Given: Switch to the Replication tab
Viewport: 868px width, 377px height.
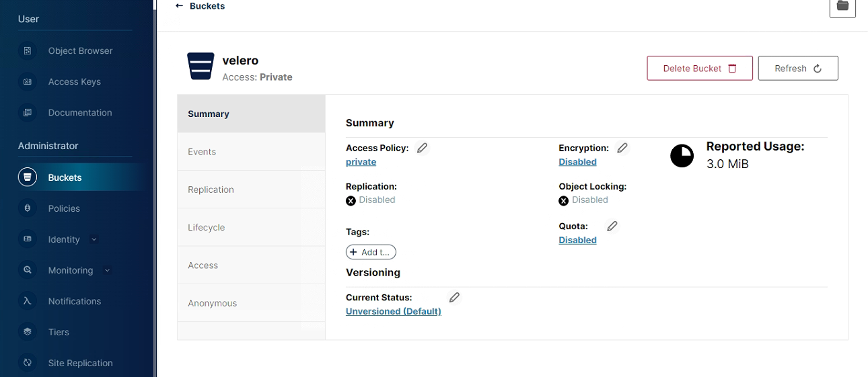Looking at the screenshot, I should point(251,190).
